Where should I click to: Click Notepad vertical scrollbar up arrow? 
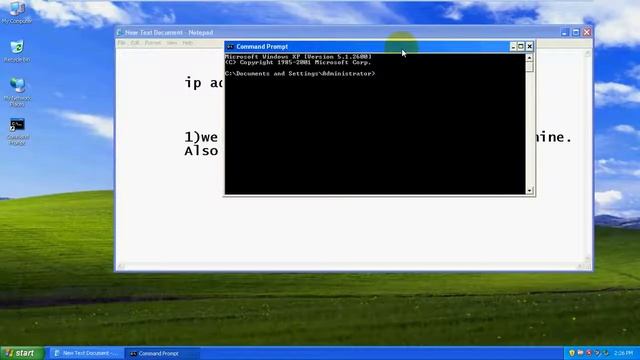coord(588,53)
